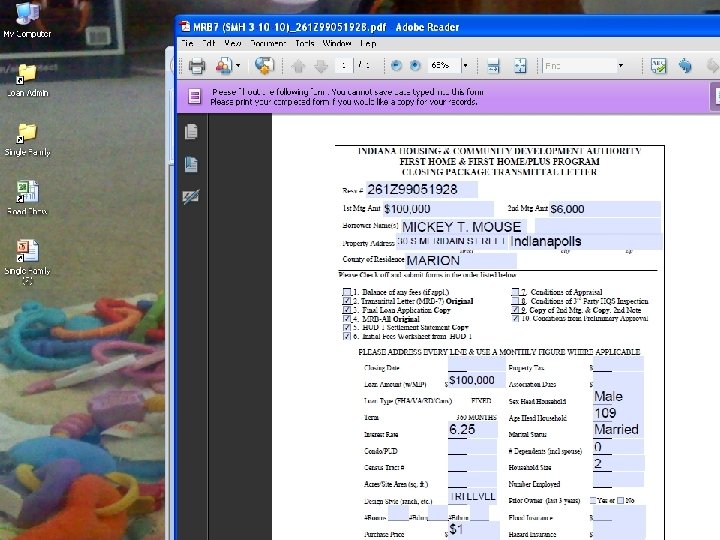Open the Road Show spreadsheet shortcut
The width and height of the screenshot is (720, 540).
point(27,198)
